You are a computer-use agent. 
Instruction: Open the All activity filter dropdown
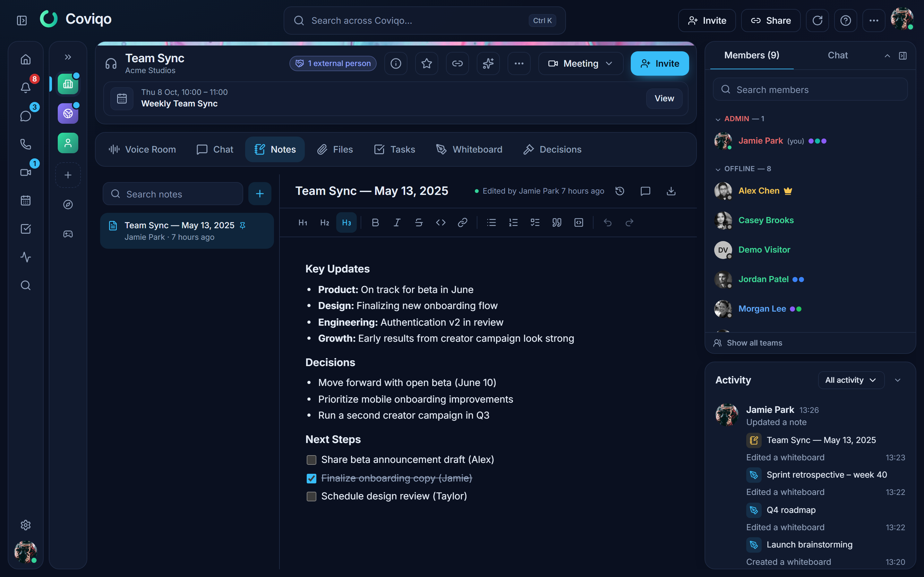pyautogui.click(x=851, y=380)
